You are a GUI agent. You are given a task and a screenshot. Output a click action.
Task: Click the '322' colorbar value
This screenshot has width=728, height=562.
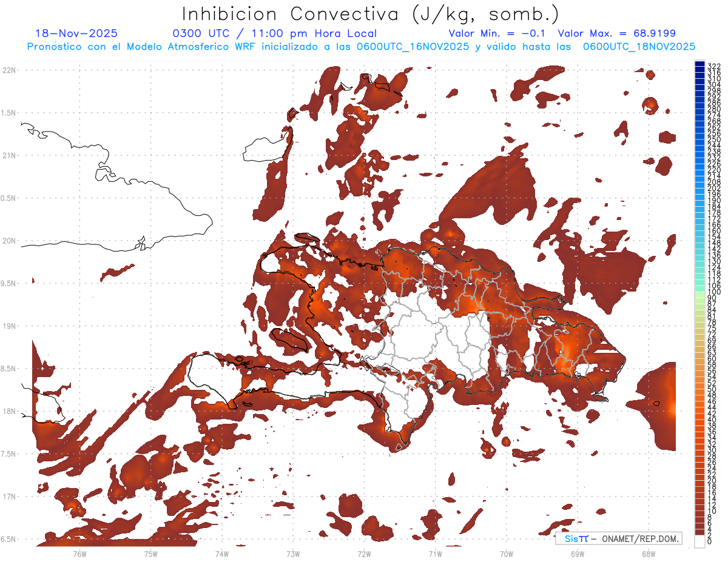[x=714, y=66]
